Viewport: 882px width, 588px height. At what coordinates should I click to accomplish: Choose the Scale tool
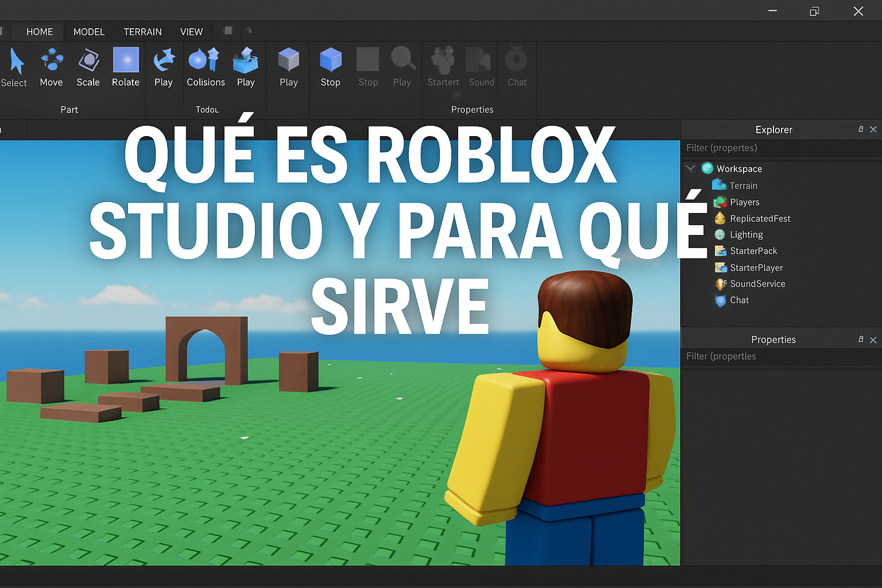(x=88, y=60)
